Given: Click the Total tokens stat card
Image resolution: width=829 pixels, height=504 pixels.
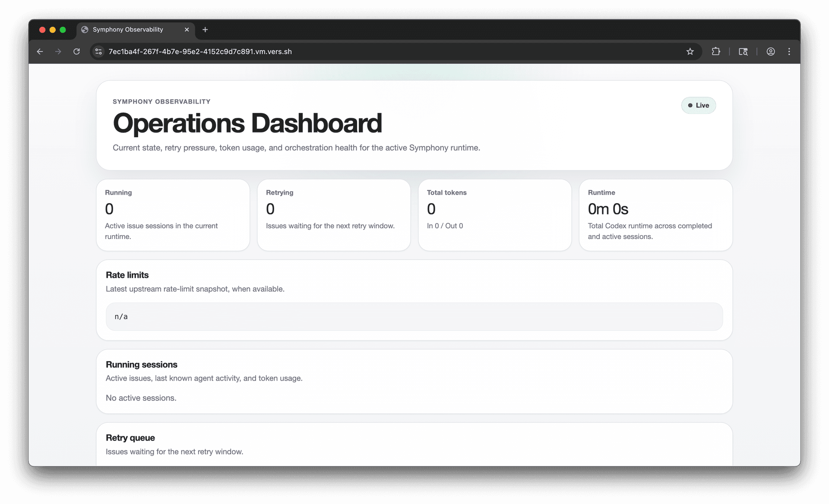Looking at the screenshot, I should [x=494, y=214].
